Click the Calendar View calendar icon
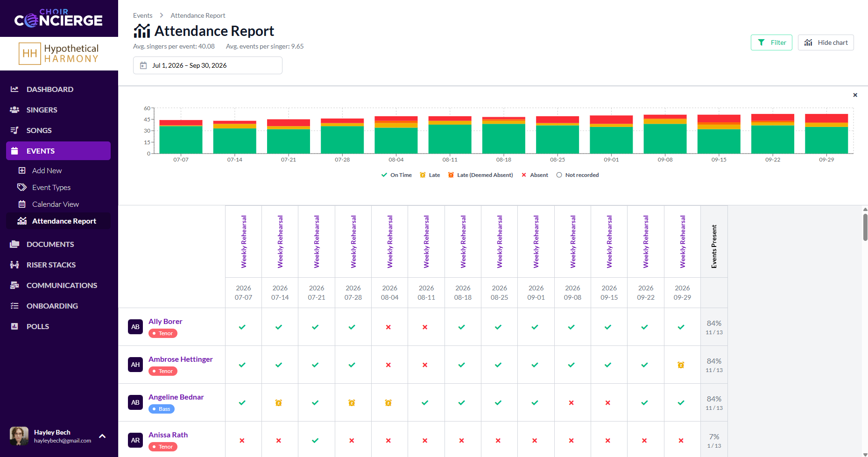 point(22,204)
